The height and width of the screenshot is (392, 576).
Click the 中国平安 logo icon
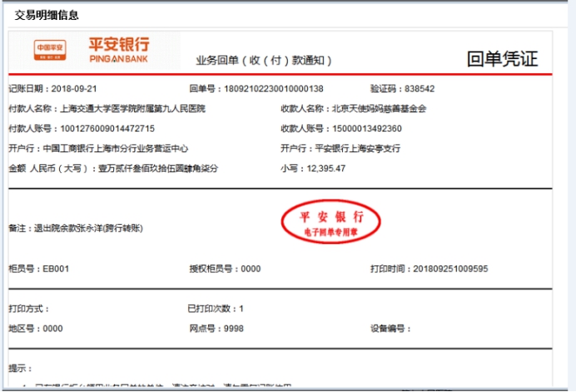[50, 50]
